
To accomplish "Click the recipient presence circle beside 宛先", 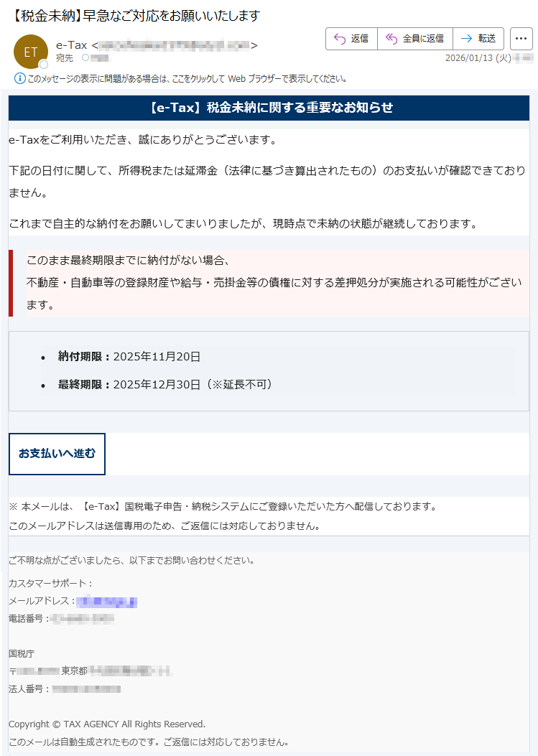I will pos(85,58).
